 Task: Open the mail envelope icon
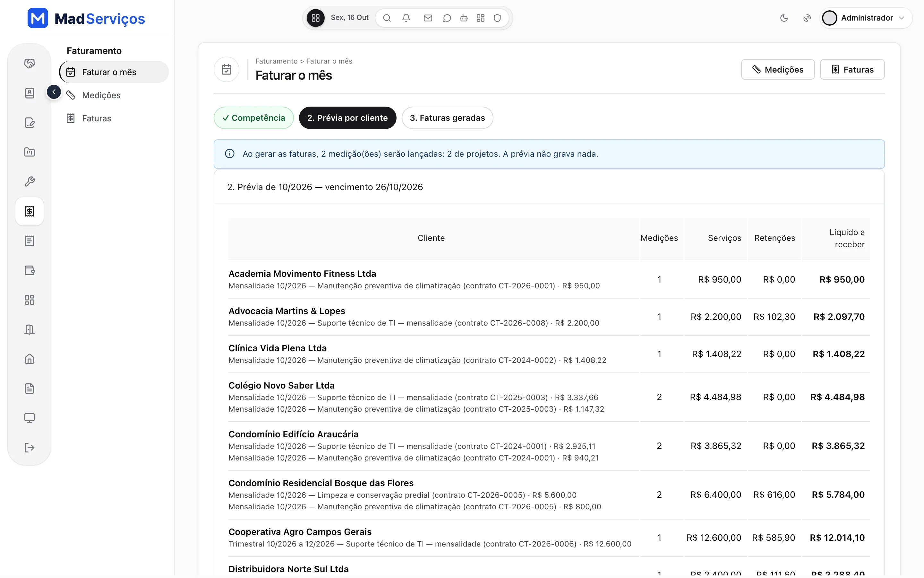428,18
